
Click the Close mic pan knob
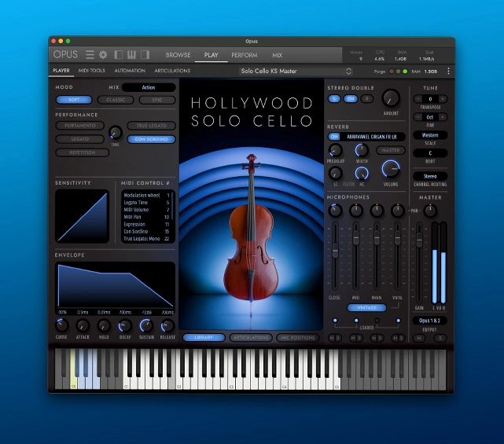335,211
